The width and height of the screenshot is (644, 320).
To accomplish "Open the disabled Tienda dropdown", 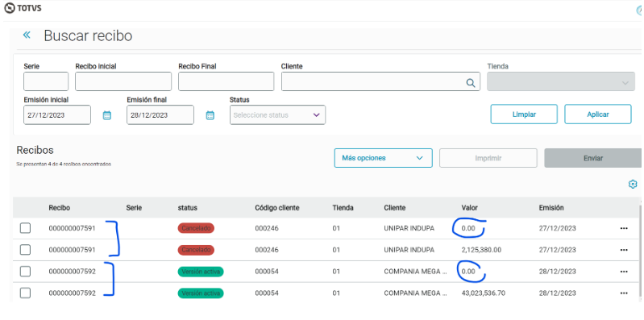I will (x=561, y=81).
